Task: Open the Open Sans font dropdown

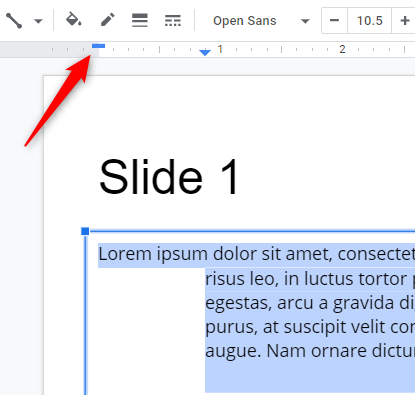Action: (261, 21)
